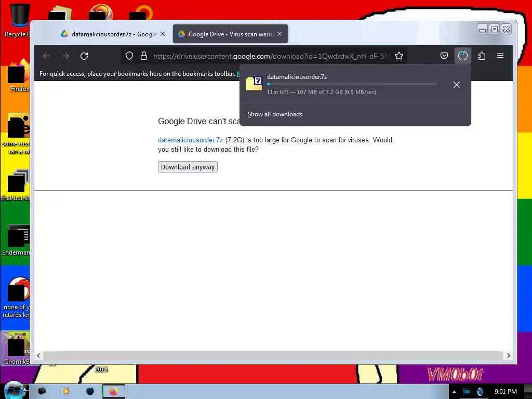Click the scroll right arrow
Image resolution: width=532 pixels, height=399 pixels.
(509, 355)
